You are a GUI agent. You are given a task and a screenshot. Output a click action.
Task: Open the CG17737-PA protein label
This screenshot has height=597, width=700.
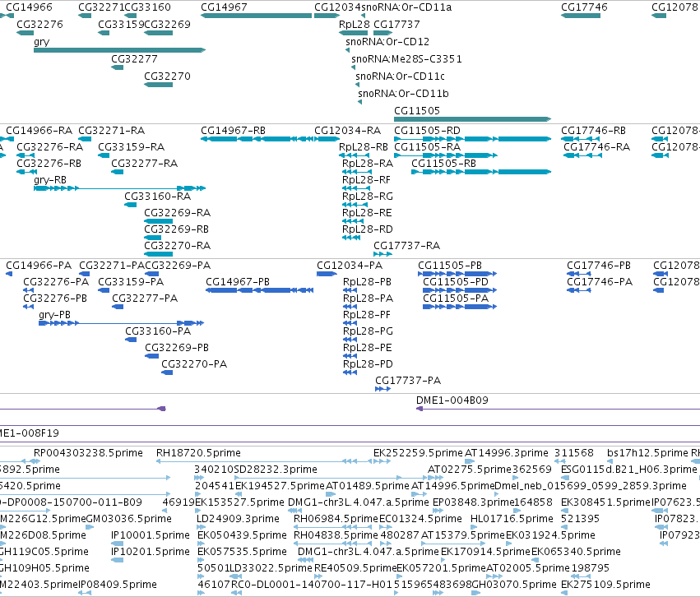(408, 381)
